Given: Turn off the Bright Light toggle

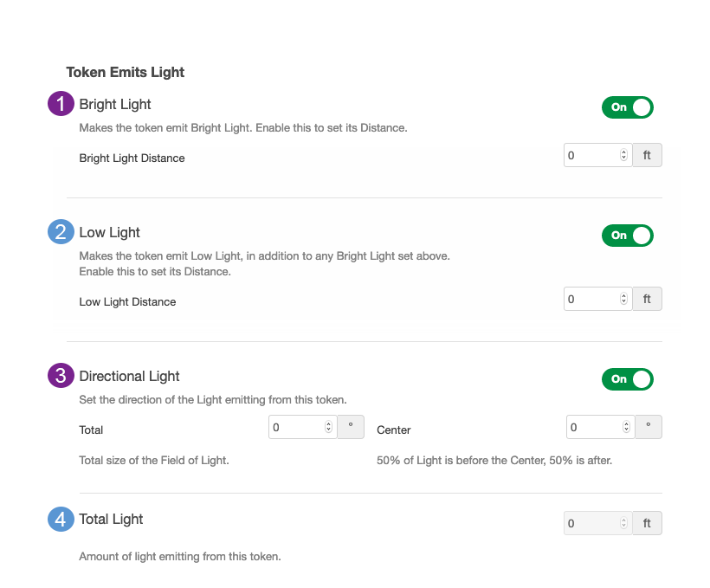Looking at the screenshot, I should click(x=627, y=107).
